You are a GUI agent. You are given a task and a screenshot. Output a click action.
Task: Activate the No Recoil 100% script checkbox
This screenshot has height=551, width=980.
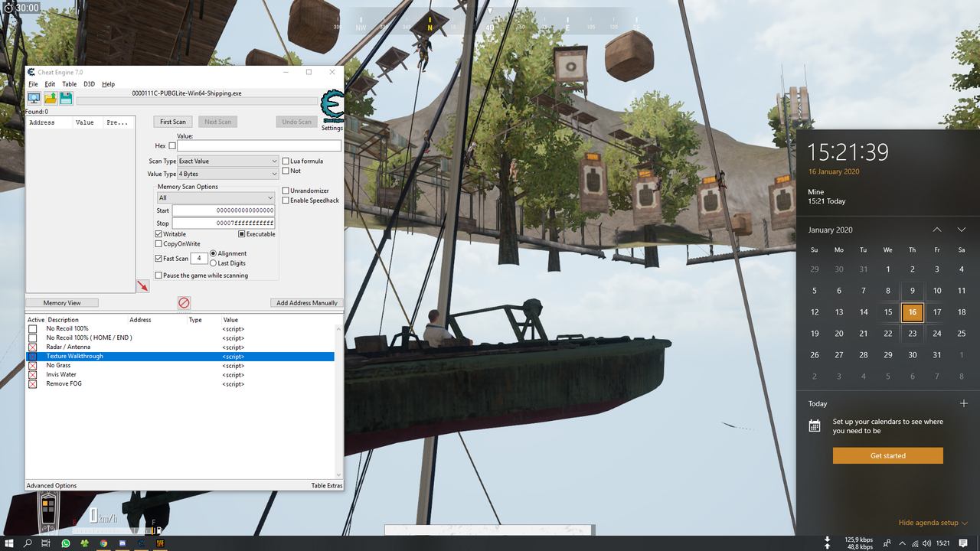point(32,329)
